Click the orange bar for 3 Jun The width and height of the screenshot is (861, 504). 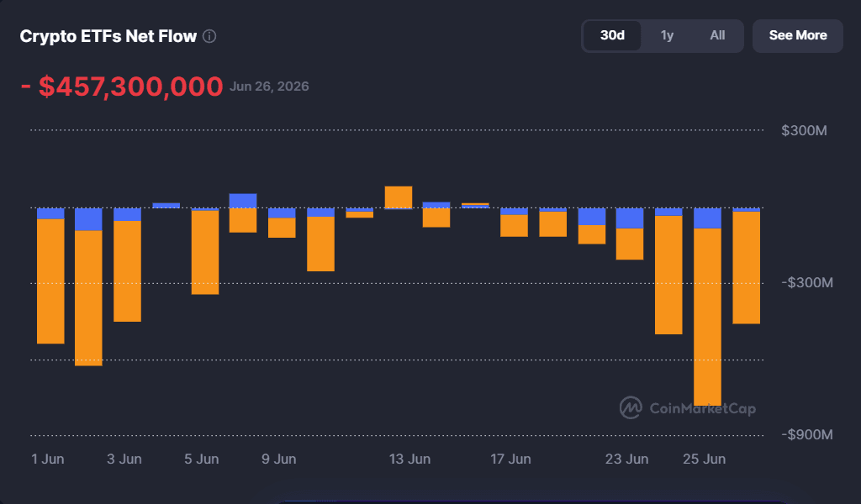[x=128, y=271]
